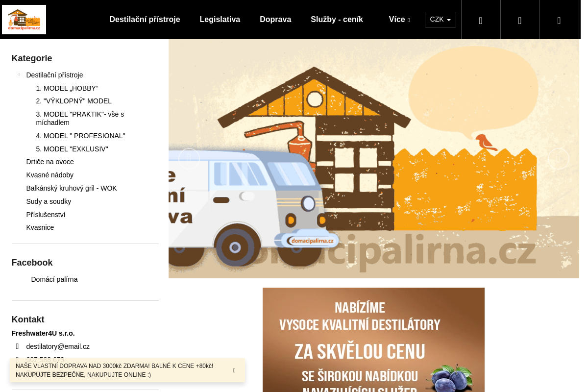Visit the Domácí palírna Facebook link
Screen dimensions: 588x392
point(54,279)
